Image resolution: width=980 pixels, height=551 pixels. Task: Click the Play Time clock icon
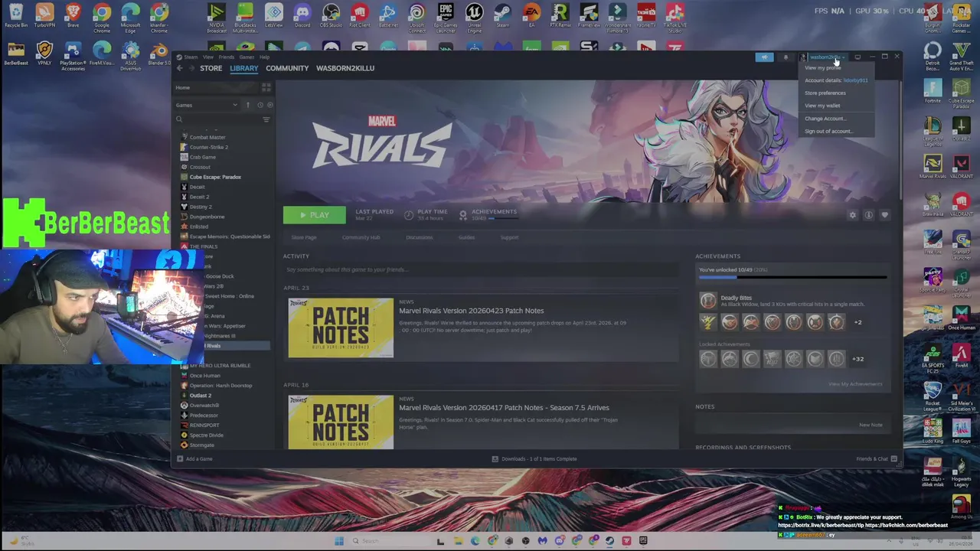click(409, 215)
